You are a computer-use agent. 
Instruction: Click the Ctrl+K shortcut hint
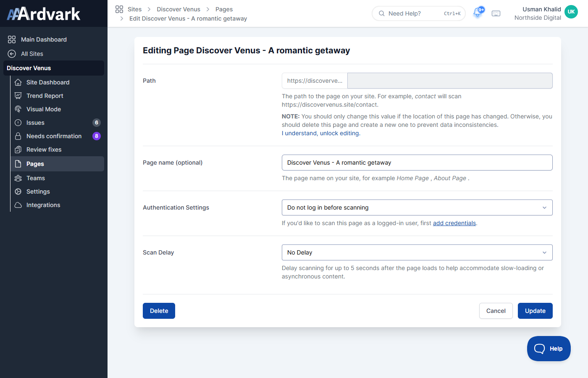point(452,13)
